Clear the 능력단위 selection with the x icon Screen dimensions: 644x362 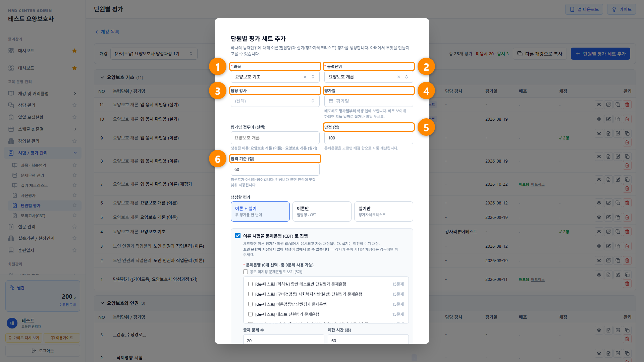(398, 77)
